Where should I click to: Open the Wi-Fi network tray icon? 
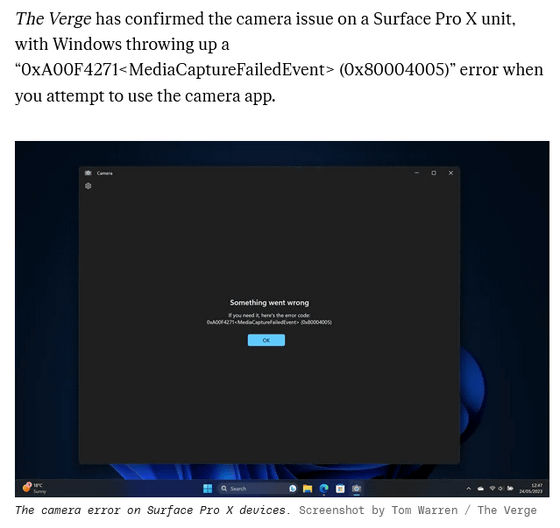tap(492, 488)
